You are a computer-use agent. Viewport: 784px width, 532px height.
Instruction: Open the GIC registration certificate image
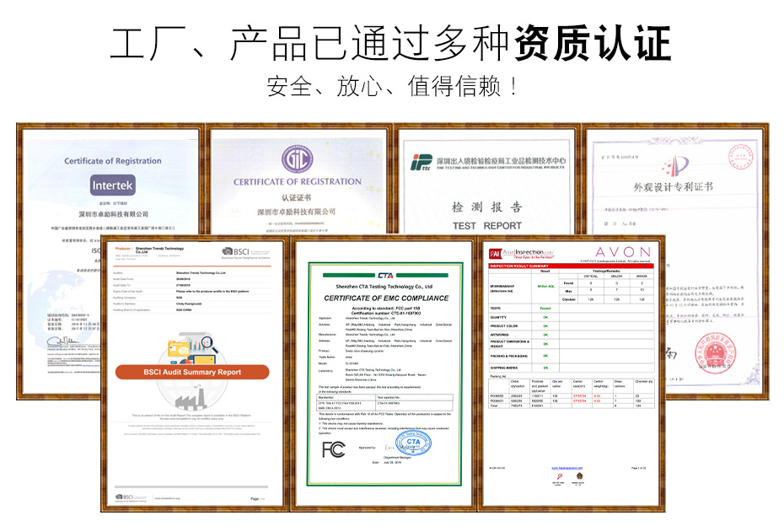298,179
